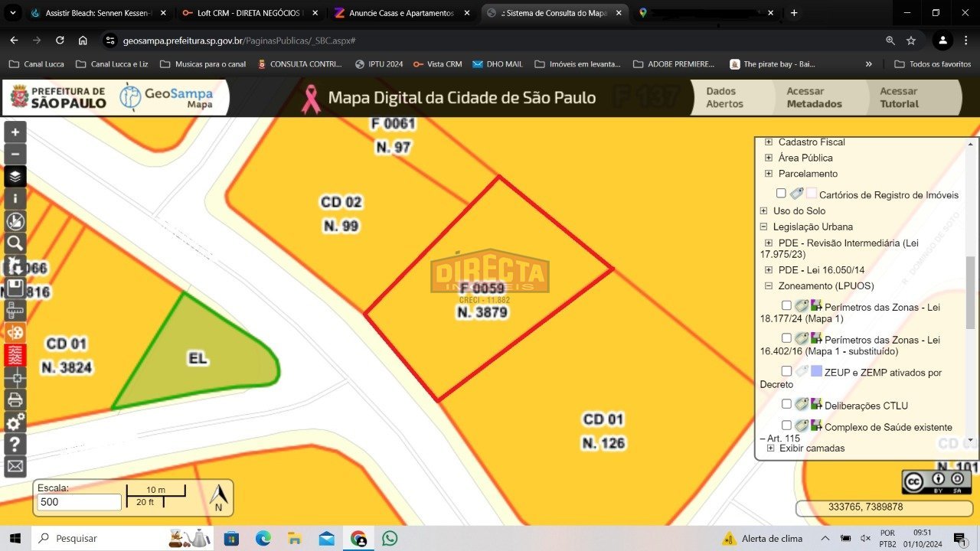Open the Dados Abertos header tab
The image size is (980, 551).
pyautogui.click(x=724, y=97)
